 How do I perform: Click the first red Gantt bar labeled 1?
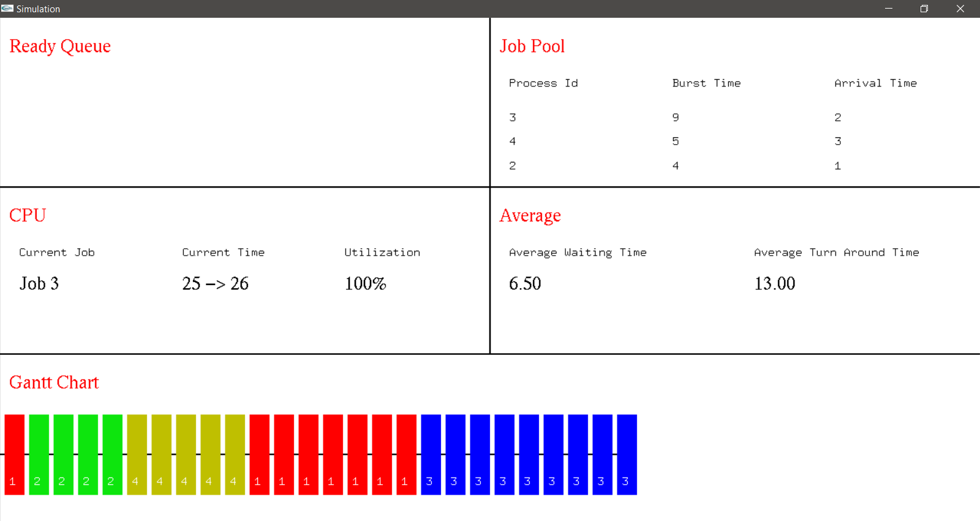point(15,455)
